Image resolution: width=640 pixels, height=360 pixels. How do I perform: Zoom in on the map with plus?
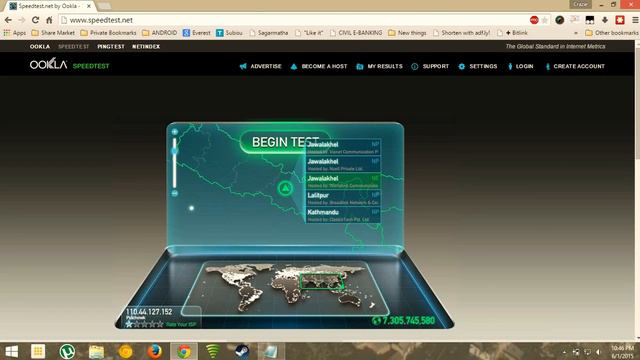click(x=175, y=132)
